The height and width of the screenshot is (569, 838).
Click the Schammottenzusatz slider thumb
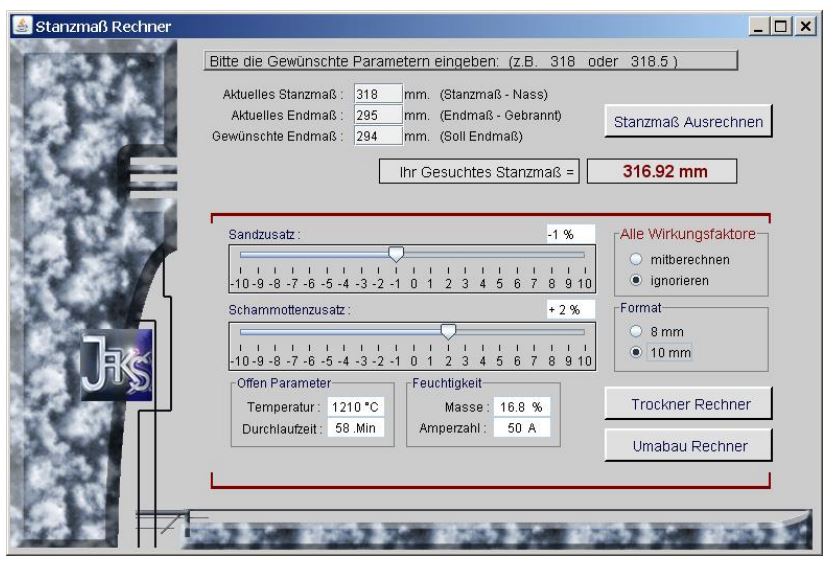tap(449, 331)
